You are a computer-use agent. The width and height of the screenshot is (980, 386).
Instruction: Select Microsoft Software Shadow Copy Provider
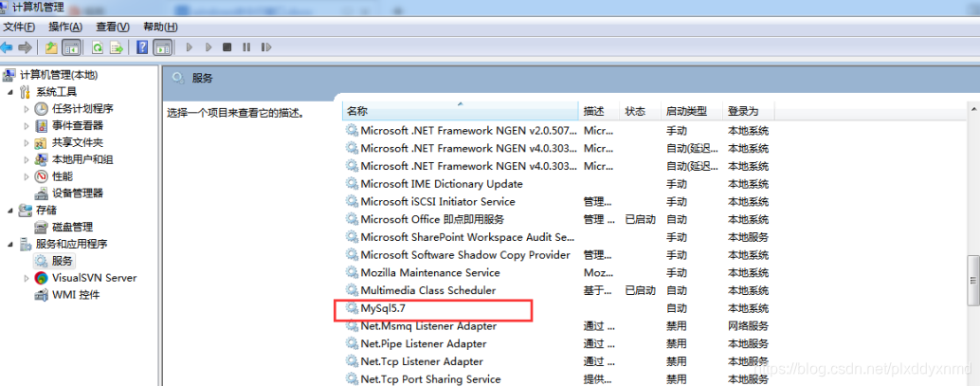coord(559,255)
